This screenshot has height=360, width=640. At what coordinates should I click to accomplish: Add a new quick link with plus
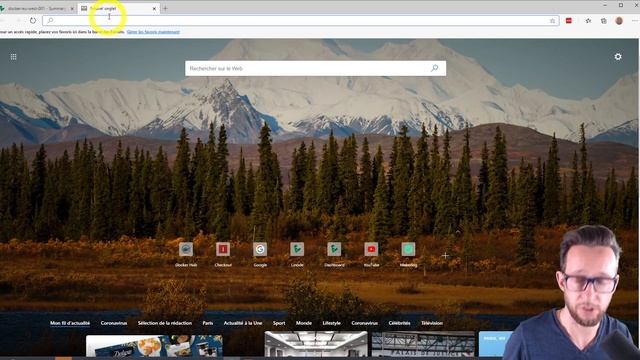[445, 256]
